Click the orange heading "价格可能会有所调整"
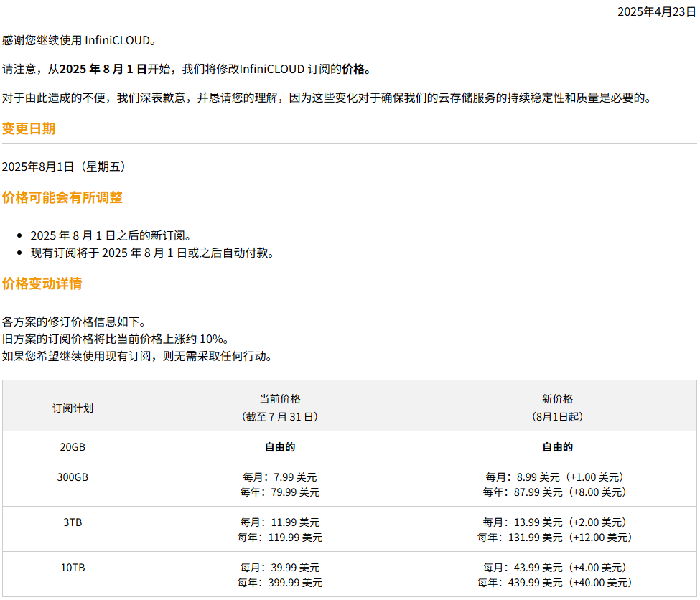700x600 pixels. (62, 197)
